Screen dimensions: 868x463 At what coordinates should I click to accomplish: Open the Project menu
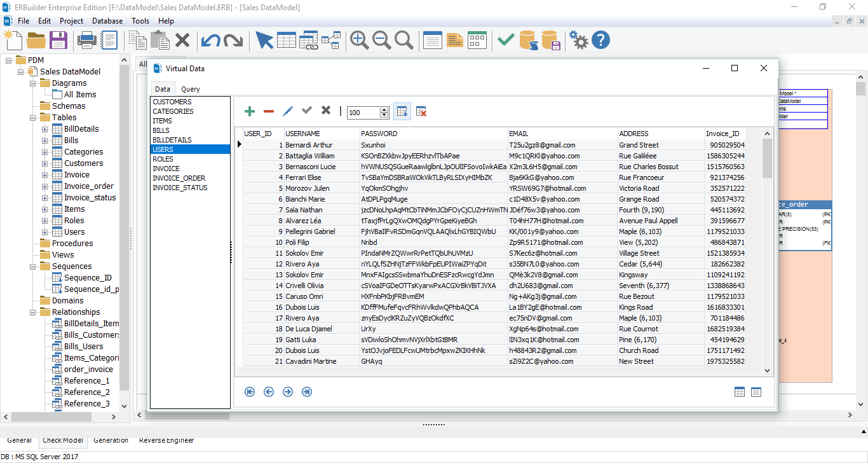(x=71, y=21)
